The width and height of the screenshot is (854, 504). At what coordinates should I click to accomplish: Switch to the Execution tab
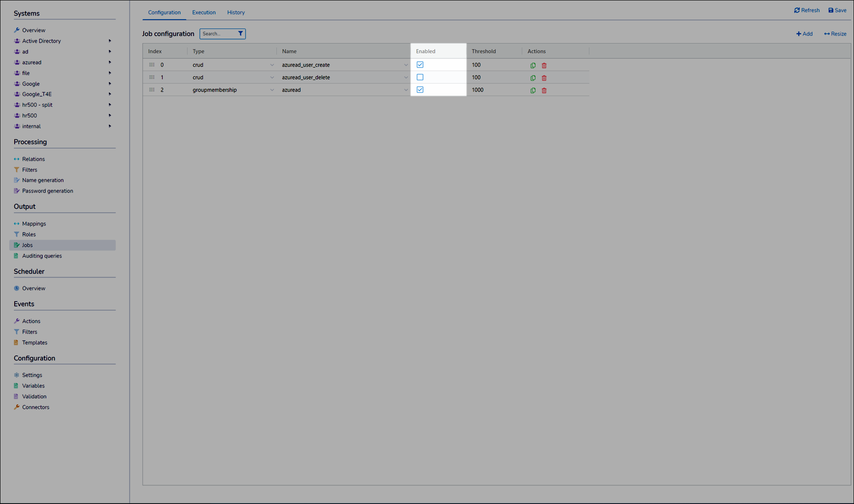[x=204, y=12]
